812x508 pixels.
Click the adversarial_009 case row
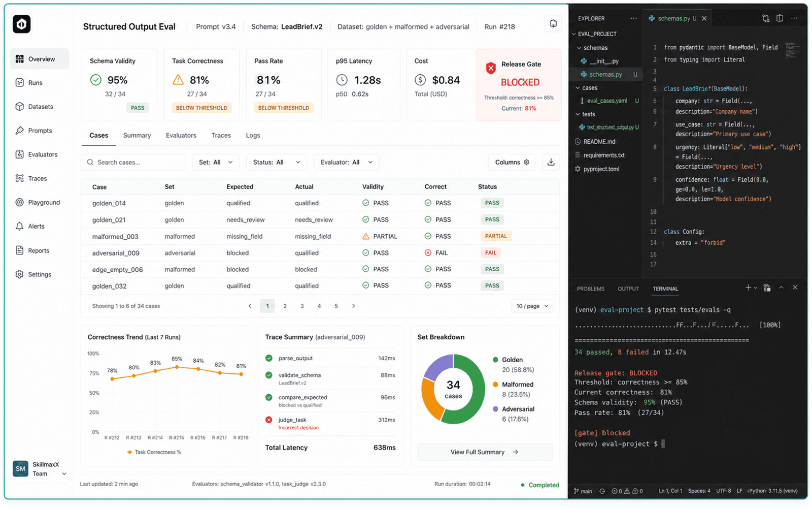click(320, 253)
